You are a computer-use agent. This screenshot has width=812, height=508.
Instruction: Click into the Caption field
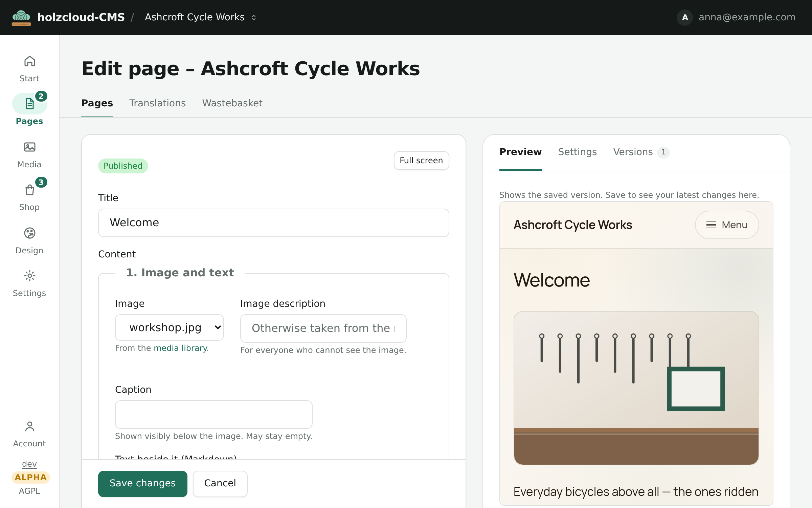pos(214,415)
